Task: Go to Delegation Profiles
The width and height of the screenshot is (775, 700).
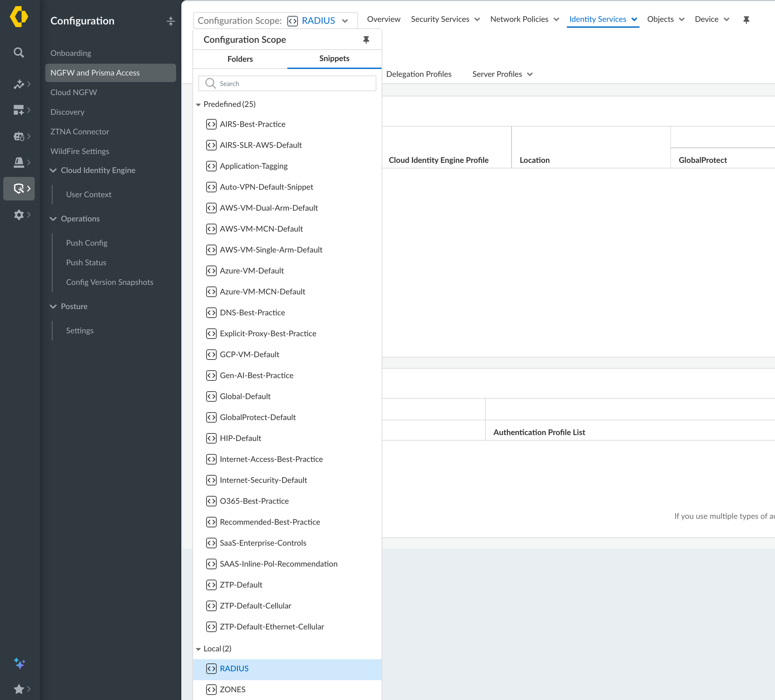Action: (x=418, y=74)
